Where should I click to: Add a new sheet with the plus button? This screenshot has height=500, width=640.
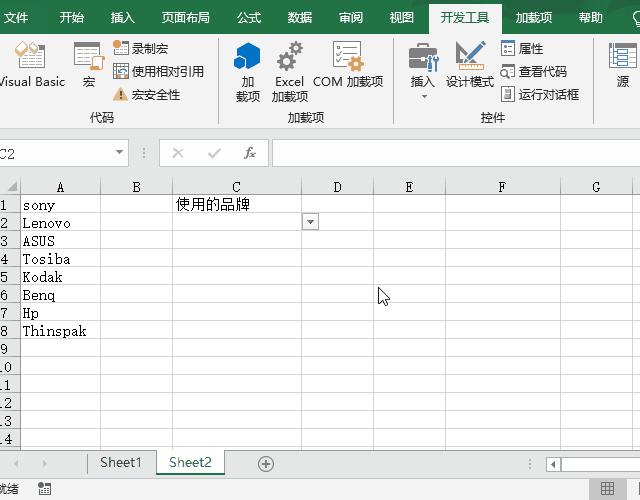pyautogui.click(x=266, y=464)
